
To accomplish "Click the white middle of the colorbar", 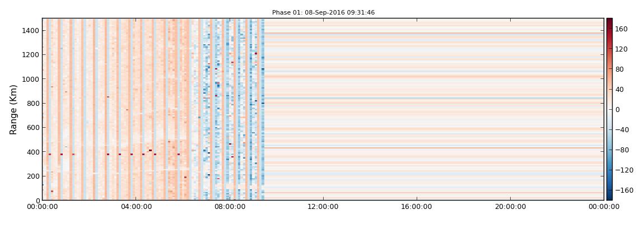I will [609, 109].
